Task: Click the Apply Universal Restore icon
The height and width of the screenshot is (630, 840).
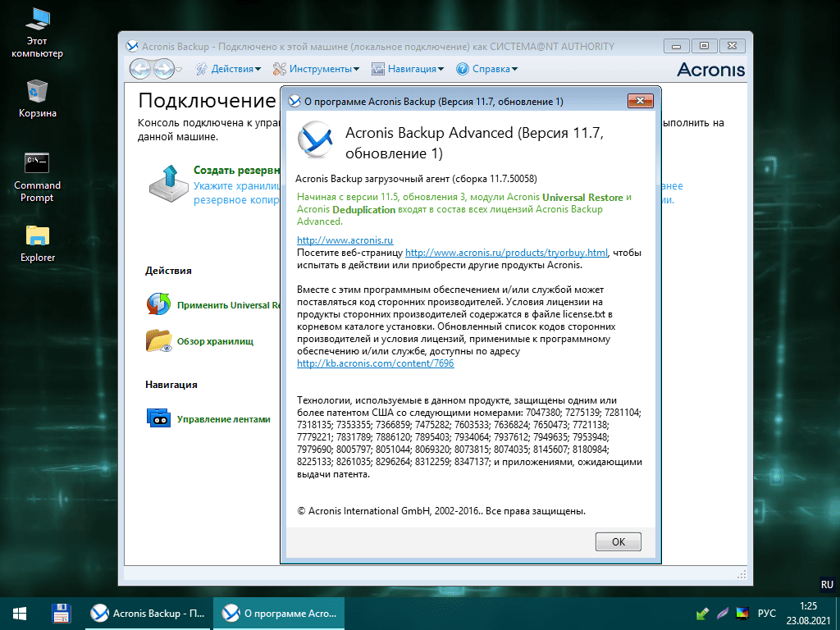Action: [157, 304]
